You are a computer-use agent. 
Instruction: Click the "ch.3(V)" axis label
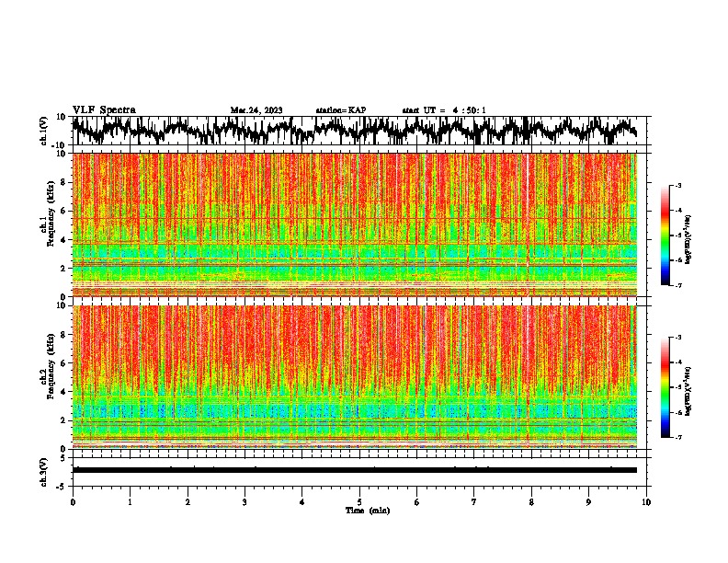(44, 472)
